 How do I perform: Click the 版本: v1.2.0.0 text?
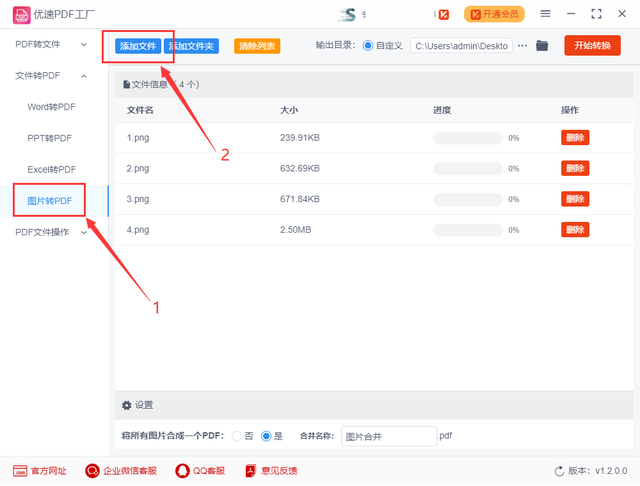point(598,471)
